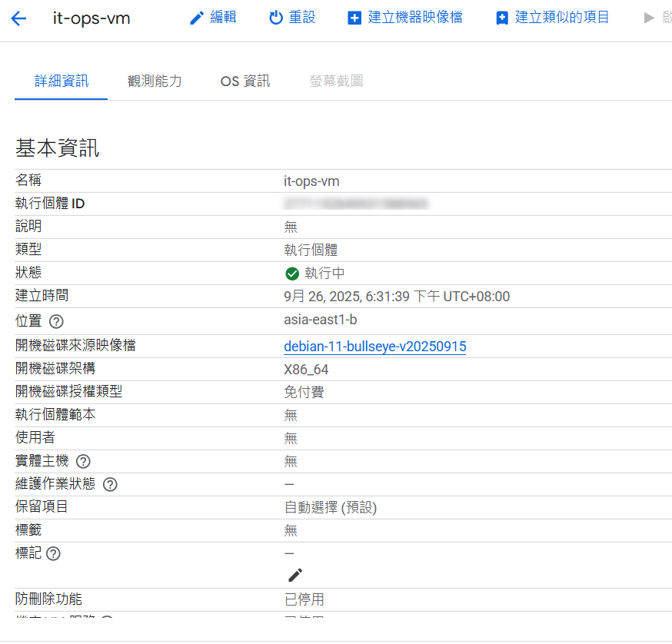Click the 防刪除功能 row label
Image resolution: width=672 pixels, height=644 pixels.
48,599
